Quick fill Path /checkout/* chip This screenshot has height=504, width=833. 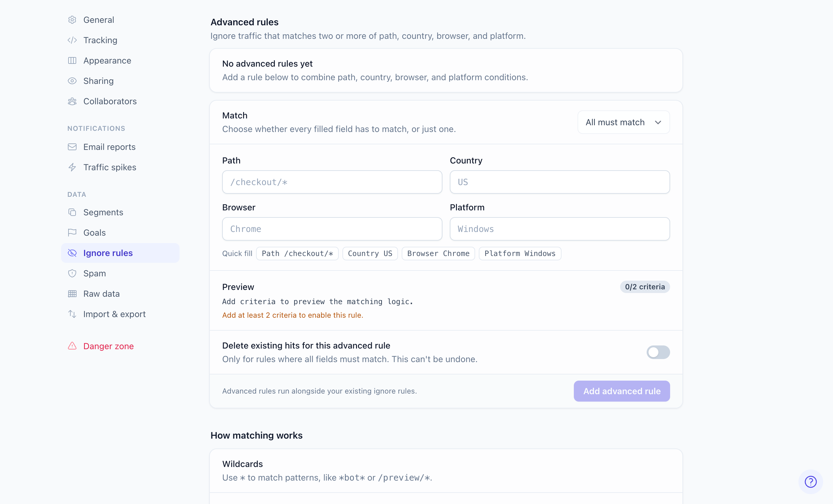point(297,253)
